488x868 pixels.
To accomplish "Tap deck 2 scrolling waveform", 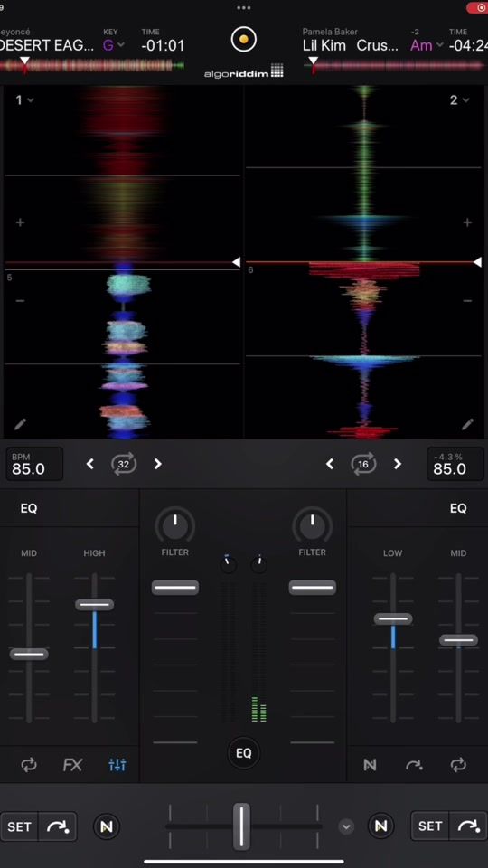I will click(x=364, y=262).
